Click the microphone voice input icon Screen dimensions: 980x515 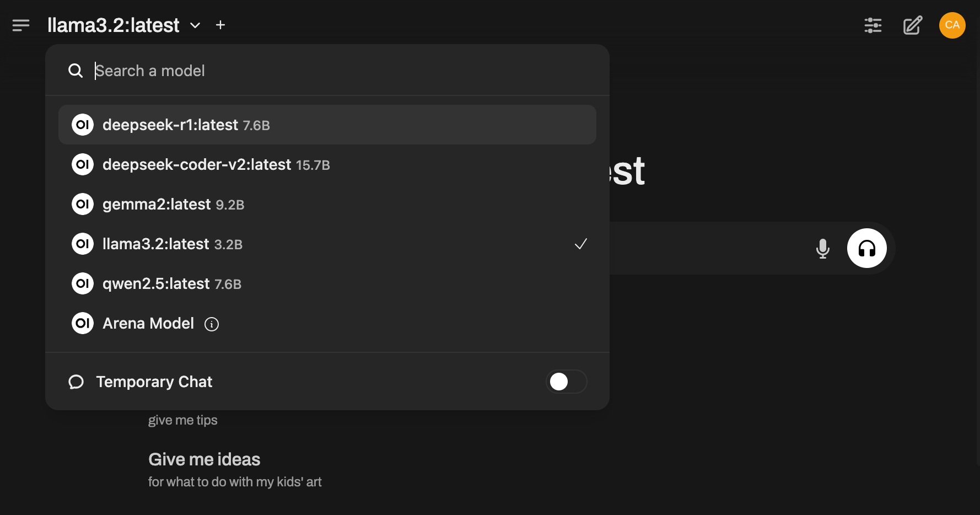click(822, 249)
